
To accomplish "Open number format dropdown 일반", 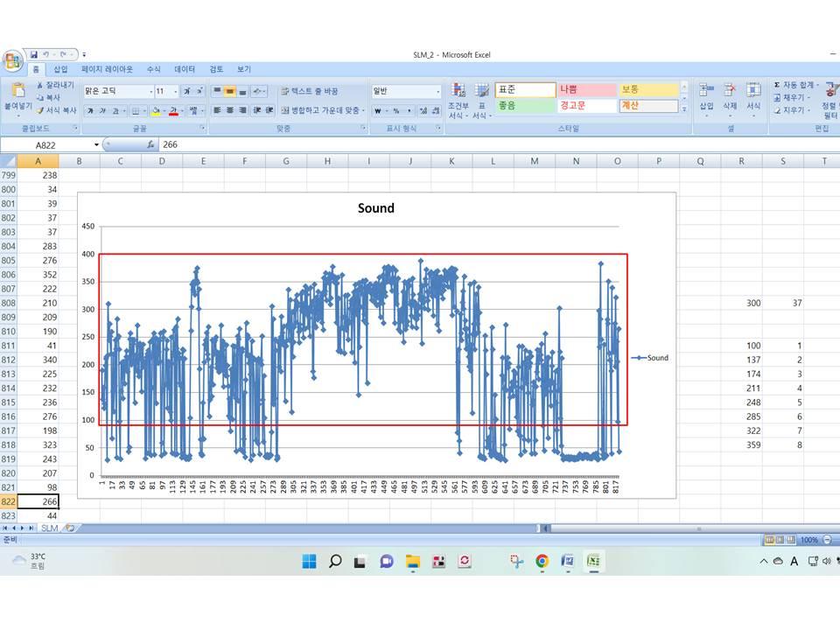I will 437,92.
